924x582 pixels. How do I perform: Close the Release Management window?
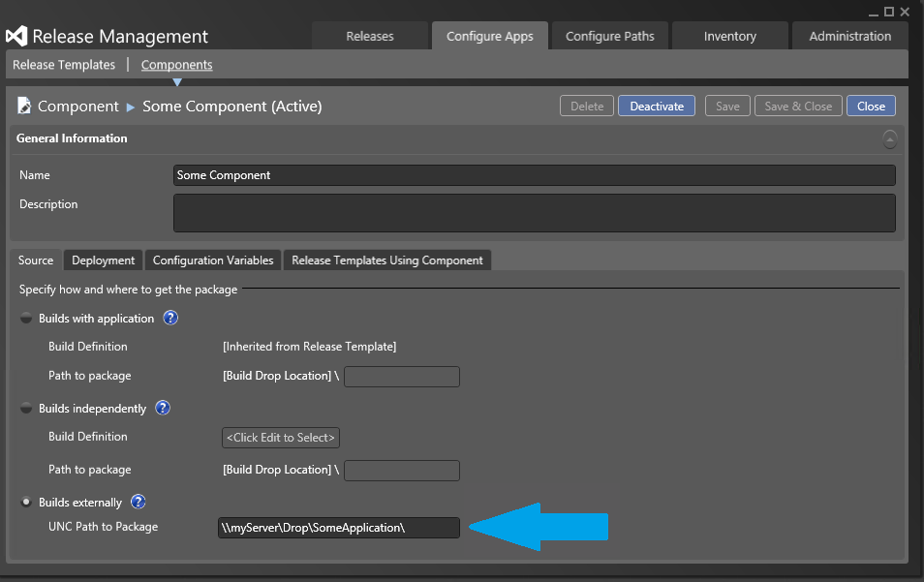[x=906, y=12]
